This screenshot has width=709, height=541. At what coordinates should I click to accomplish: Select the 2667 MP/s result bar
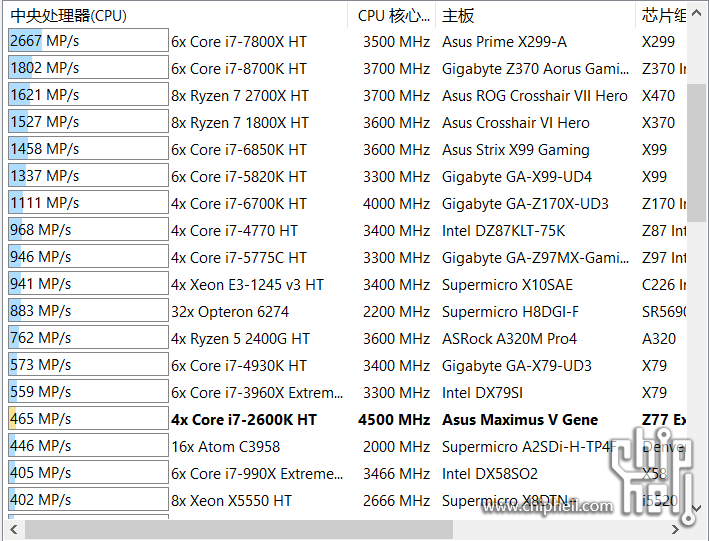[x=88, y=41]
